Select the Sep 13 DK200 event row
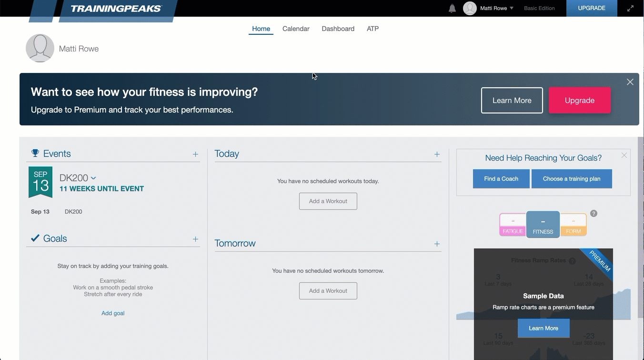 tap(113, 212)
